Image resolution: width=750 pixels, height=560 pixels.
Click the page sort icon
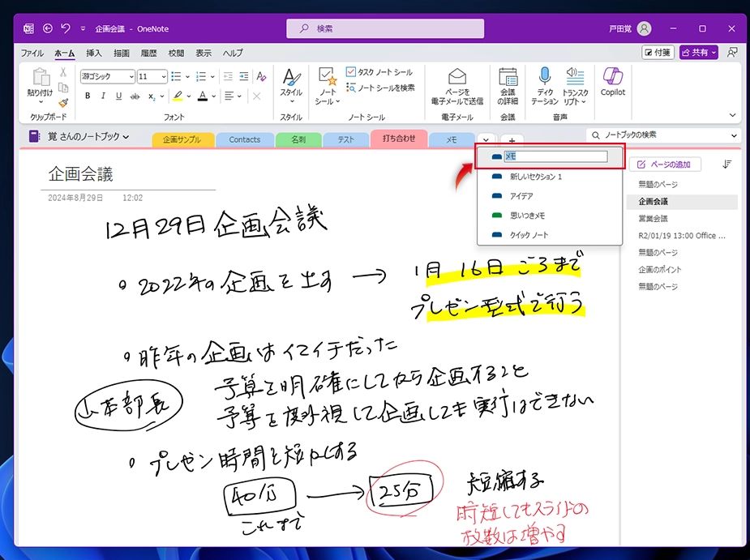tap(727, 165)
